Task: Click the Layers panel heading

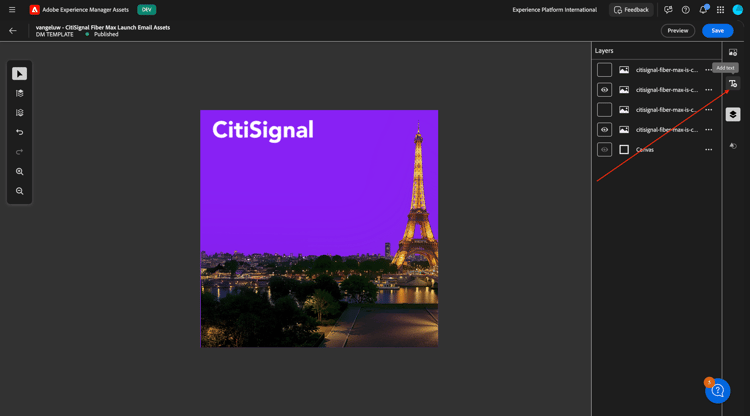Action: point(604,51)
